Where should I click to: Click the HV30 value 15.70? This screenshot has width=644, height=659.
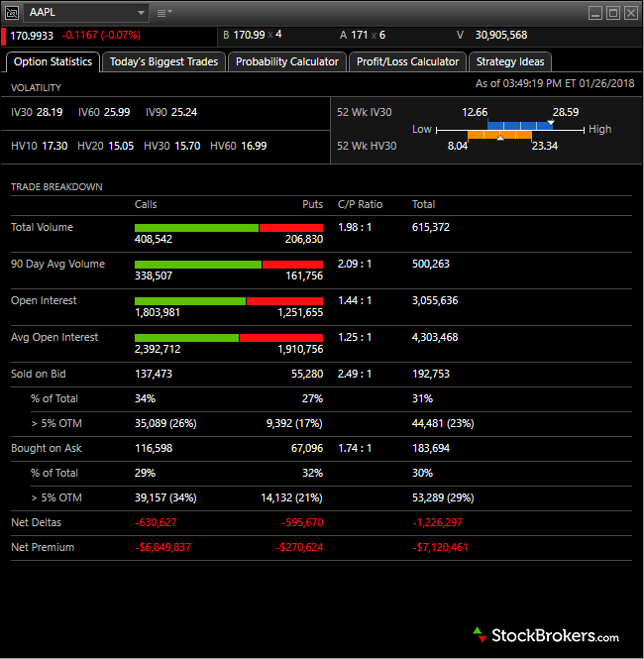click(187, 146)
